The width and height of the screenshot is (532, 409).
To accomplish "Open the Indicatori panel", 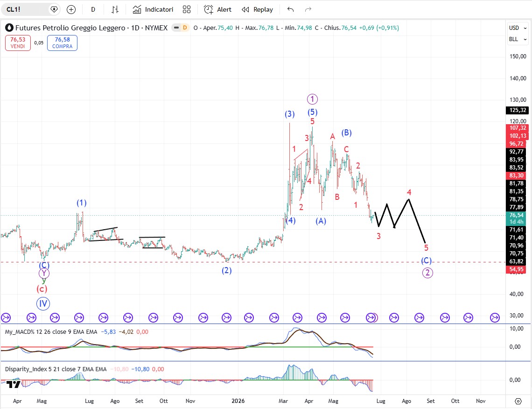I will coord(153,9).
